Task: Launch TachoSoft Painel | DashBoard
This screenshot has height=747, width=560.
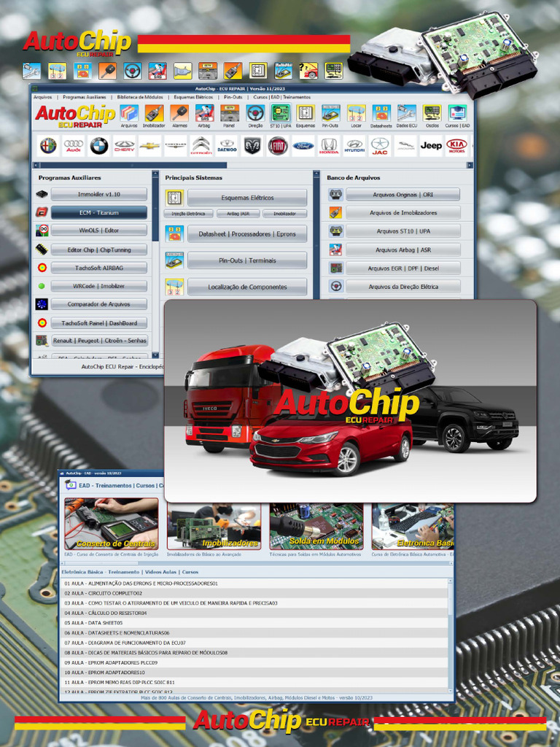Action: [99, 323]
